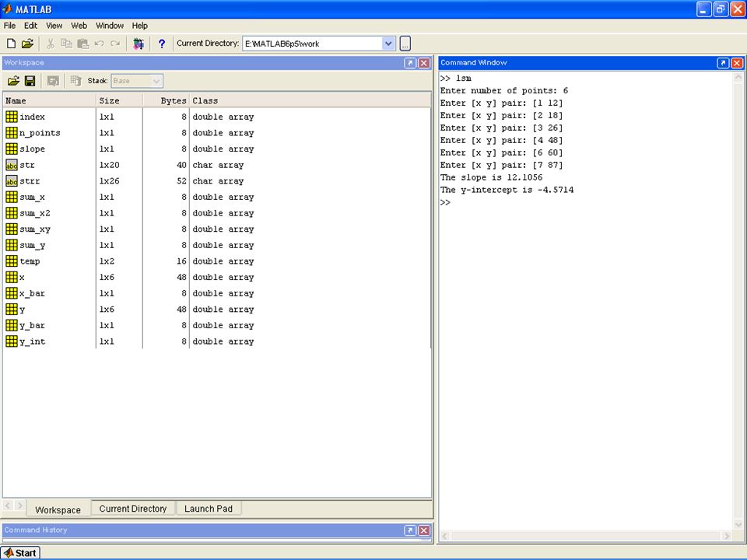Browse for folder with the ellipsis button
This screenshot has height=560, width=747.
[x=405, y=44]
